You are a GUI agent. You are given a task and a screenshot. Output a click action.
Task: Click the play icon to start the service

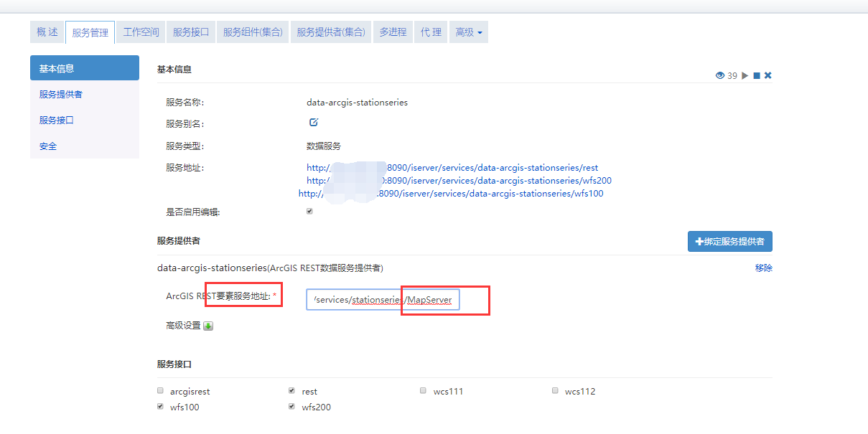[x=745, y=75]
